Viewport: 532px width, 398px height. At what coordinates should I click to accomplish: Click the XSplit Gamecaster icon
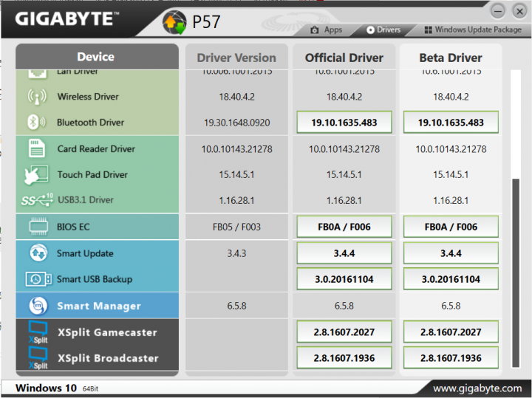click(x=38, y=332)
